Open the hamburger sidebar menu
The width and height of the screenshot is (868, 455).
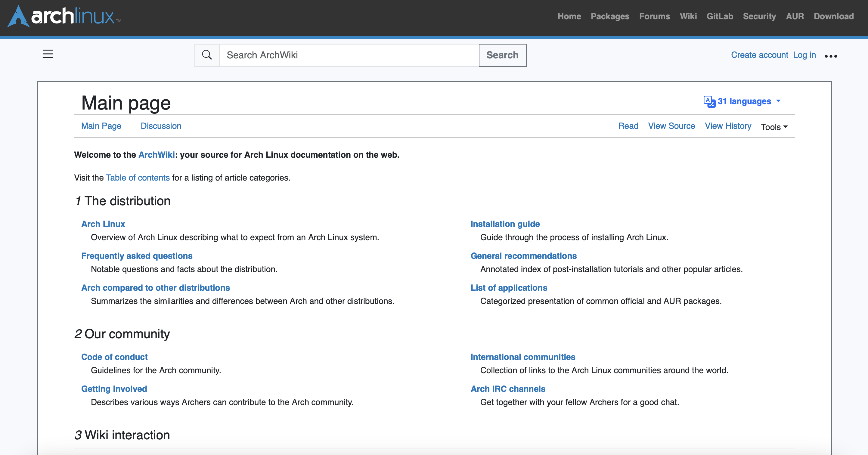(x=48, y=54)
